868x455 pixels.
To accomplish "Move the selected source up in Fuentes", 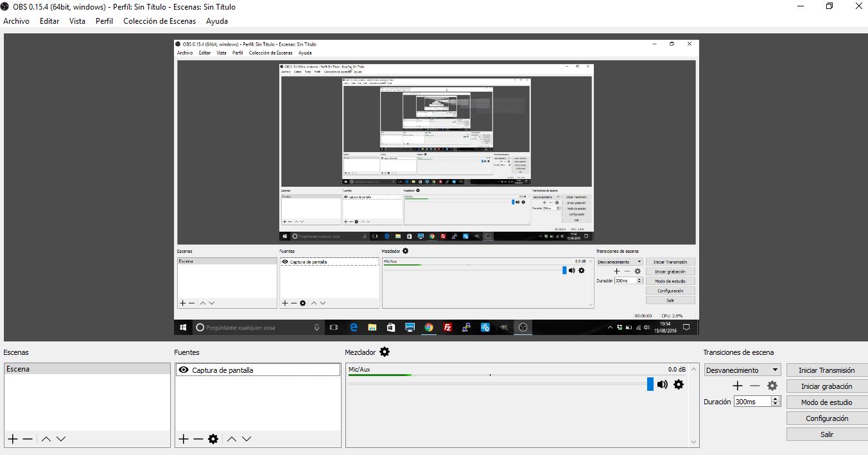I will point(232,439).
